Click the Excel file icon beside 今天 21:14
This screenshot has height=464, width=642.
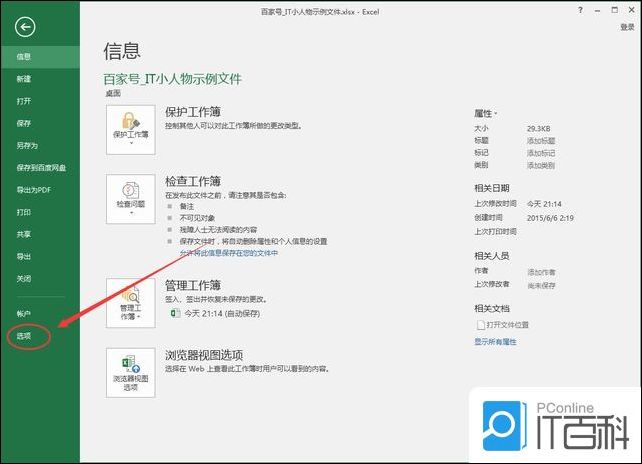175,313
